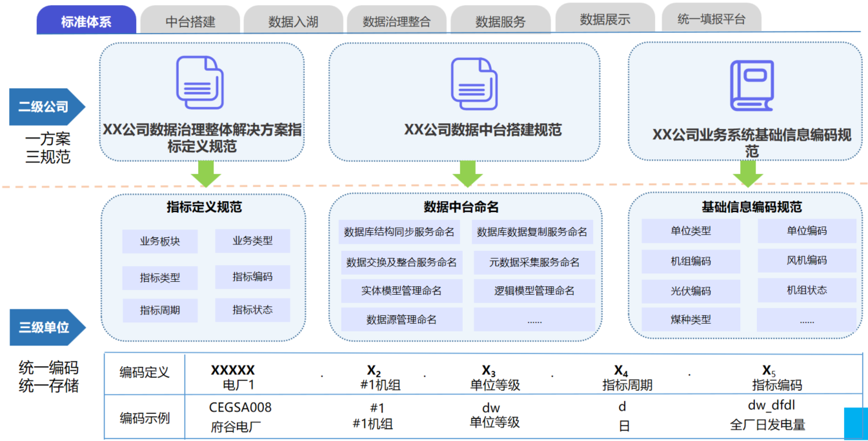The width and height of the screenshot is (868, 441).
Task: Click the 指标编码 box in 指标定义规范
Action: [252, 277]
